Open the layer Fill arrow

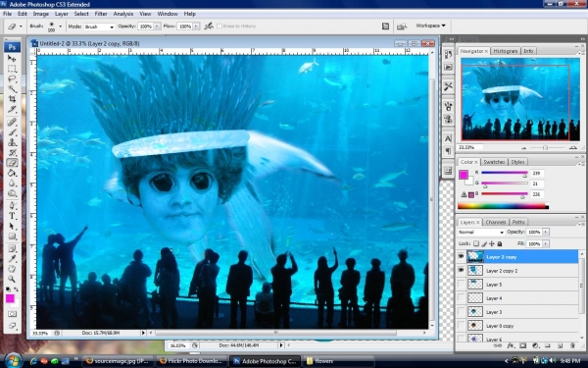(x=545, y=243)
